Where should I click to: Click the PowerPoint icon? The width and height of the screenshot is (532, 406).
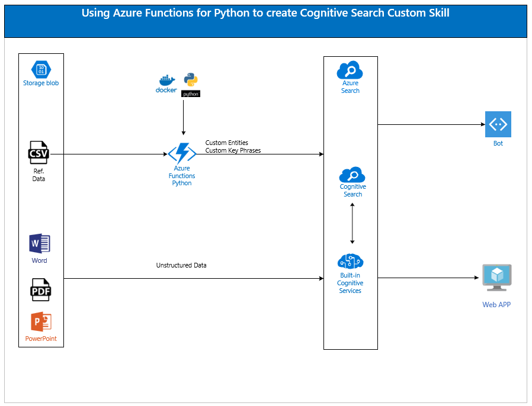[x=41, y=321]
